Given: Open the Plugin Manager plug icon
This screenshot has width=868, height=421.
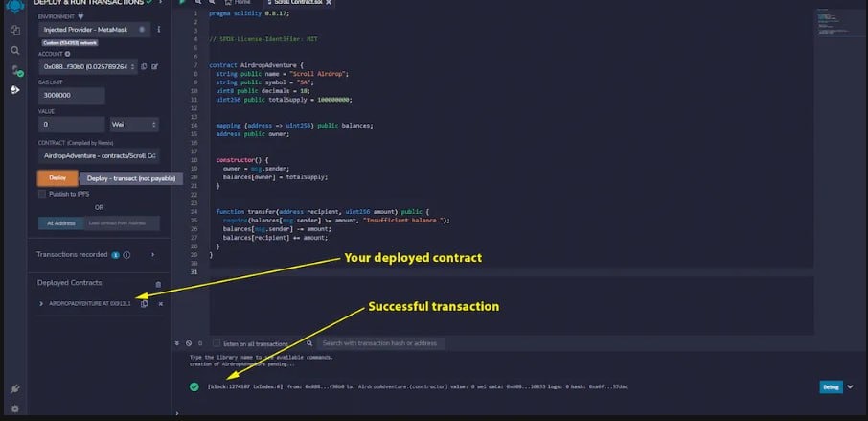Looking at the screenshot, I should (x=15, y=389).
